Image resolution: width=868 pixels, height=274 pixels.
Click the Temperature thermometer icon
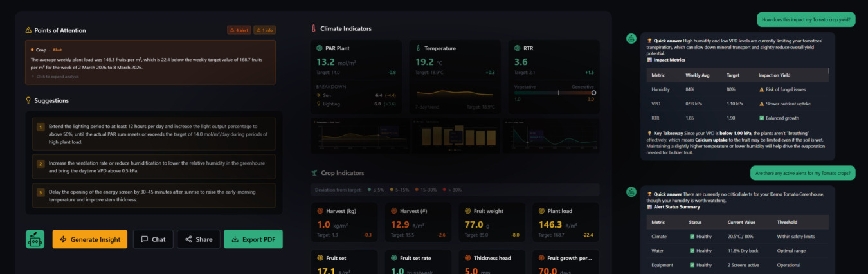418,48
